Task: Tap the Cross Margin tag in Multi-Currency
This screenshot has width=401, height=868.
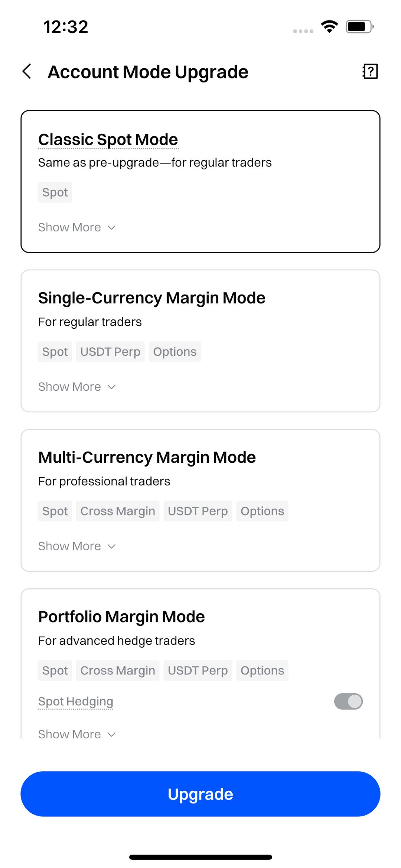Action: pos(118,511)
